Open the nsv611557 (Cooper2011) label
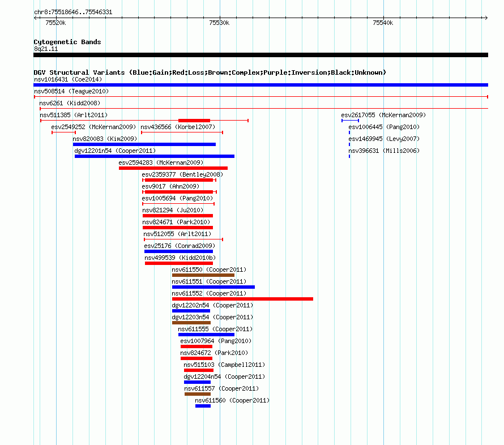The height and width of the screenshot is (445, 504). tap(221, 388)
